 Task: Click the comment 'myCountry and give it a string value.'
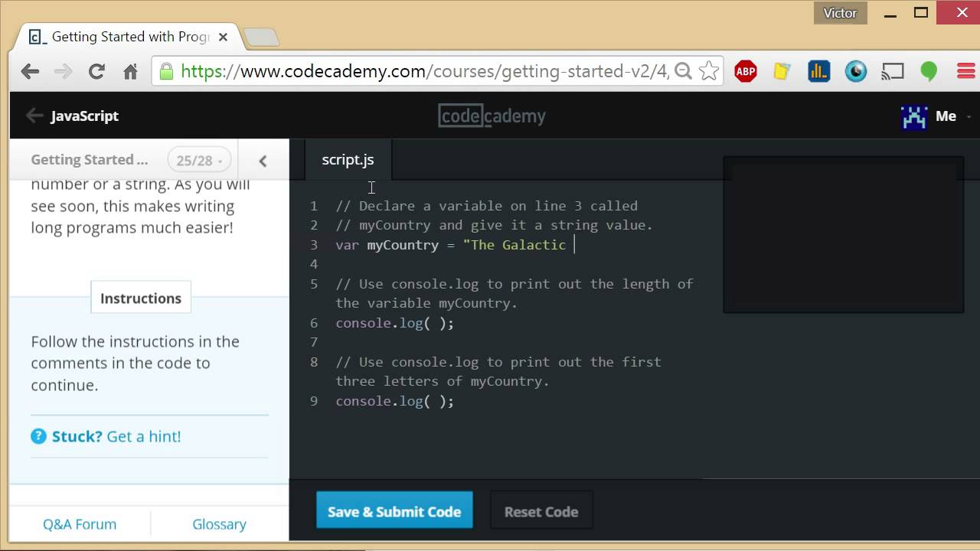tap(494, 225)
